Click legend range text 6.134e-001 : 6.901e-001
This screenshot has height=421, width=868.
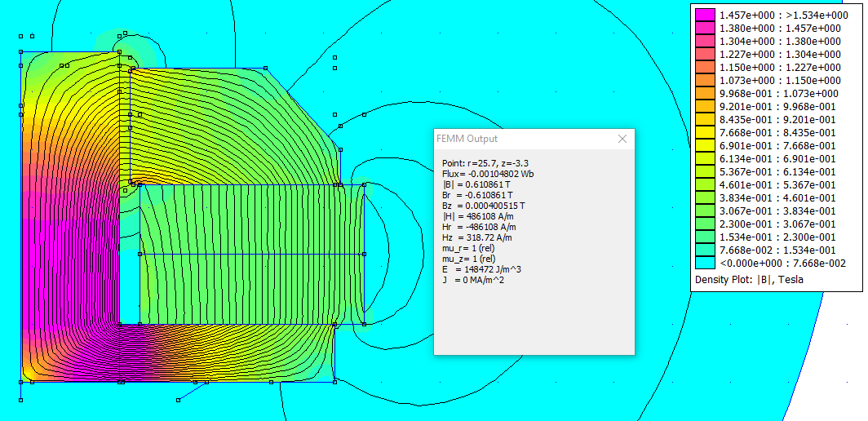pyautogui.click(x=777, y=159)
